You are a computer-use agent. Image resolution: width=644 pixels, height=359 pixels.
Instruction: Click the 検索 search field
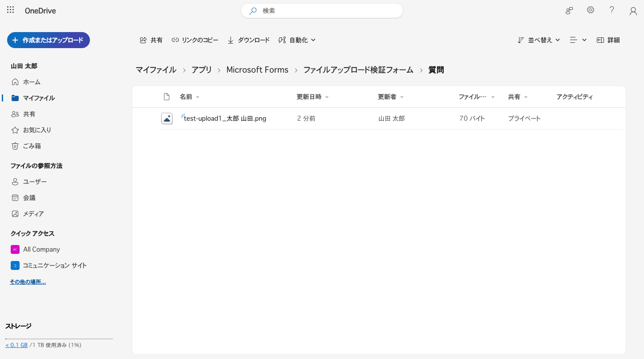click(x=322, y=11)
